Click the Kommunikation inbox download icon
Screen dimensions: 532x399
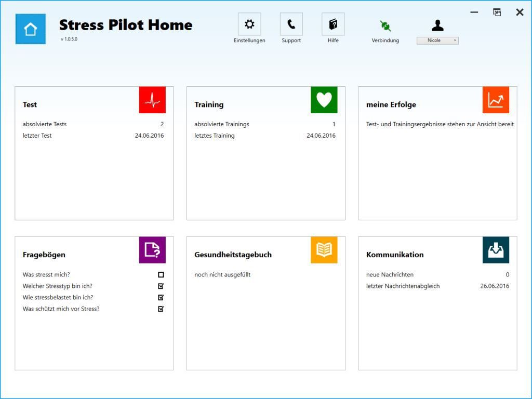(x=496, y=250)
